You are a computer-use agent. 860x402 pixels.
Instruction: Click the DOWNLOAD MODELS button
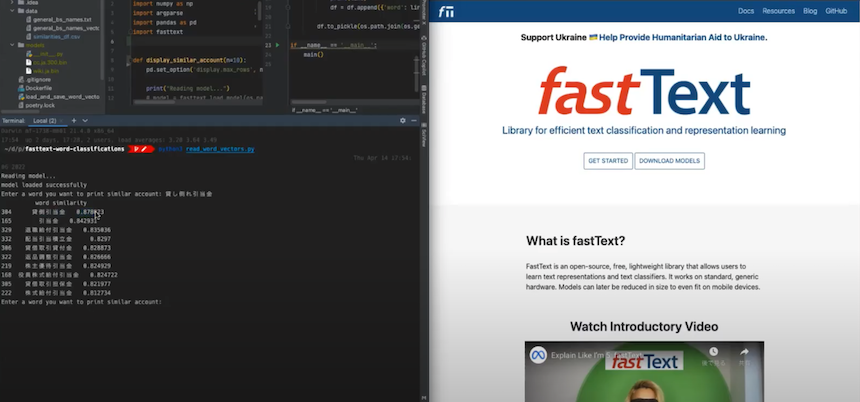669,161
